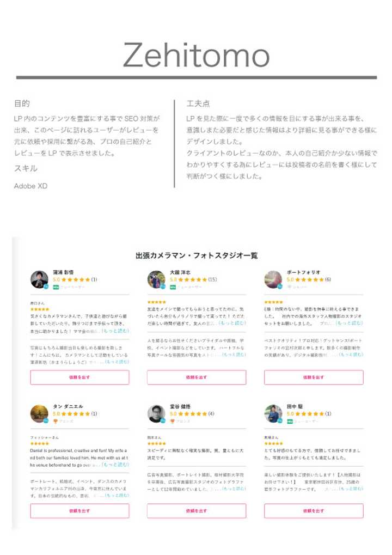The height and width of the screenshot is (555, 392).
Task: Click タン ダニエル's round profile picture
Action: [x=39, y=413]
